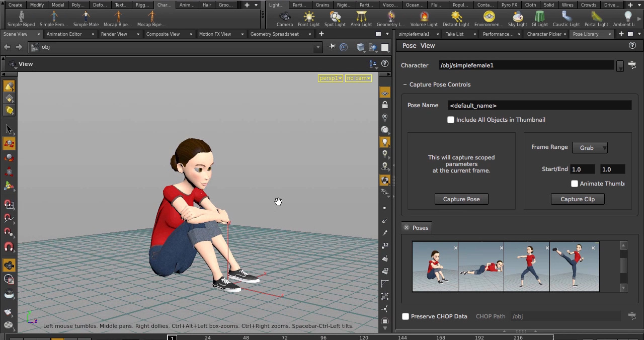The width and height of the screenshot is (644, 340).
Task: Toggle the headlight lighting icon on the viewport bar
Action: tap(385, 142)
